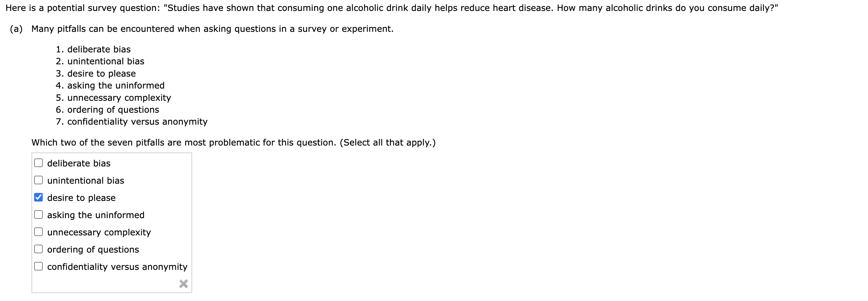
Task: Select the unnecessary complexity label text
Action: 98,232
